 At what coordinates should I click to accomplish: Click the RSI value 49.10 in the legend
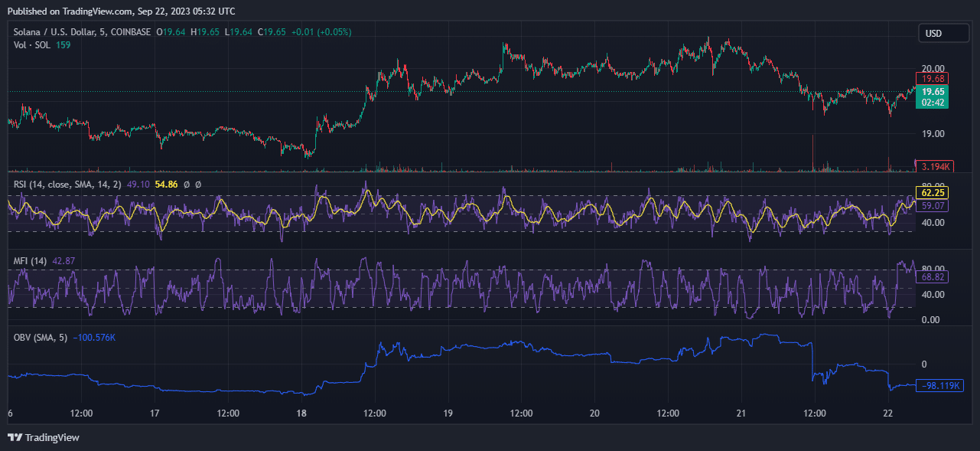point(138,184)
